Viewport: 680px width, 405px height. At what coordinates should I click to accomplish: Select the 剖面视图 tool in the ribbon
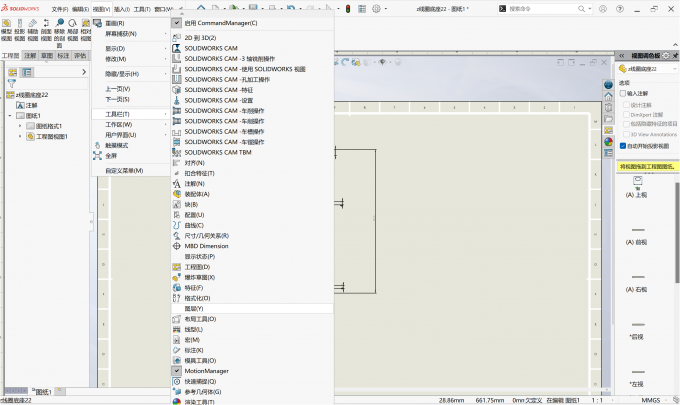[46, 30]
